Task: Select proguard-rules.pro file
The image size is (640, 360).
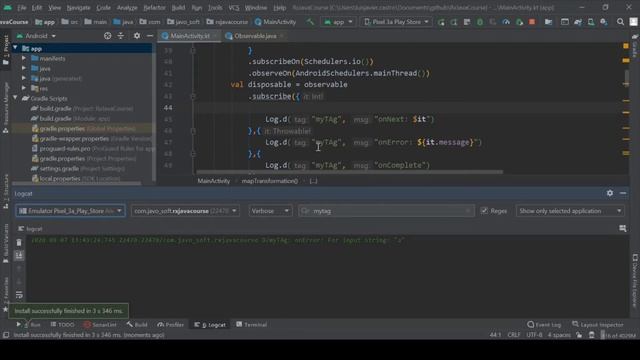Action: pos(93,149)
